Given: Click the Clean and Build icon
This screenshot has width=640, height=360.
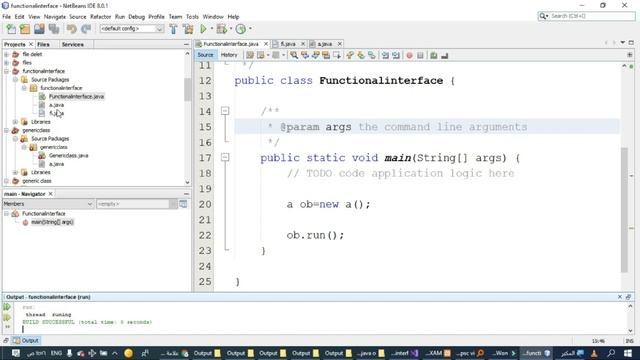Looking at the screenshot, I should 188,29.
